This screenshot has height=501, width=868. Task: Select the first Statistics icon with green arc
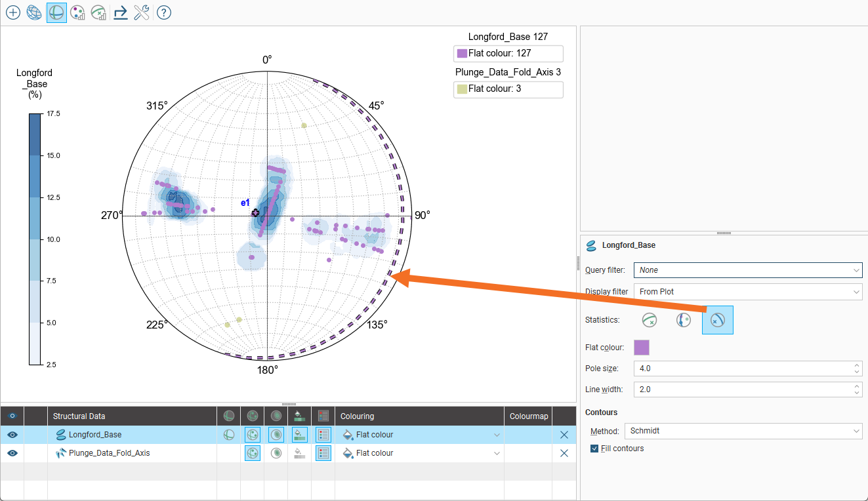(x=650, y=320)
